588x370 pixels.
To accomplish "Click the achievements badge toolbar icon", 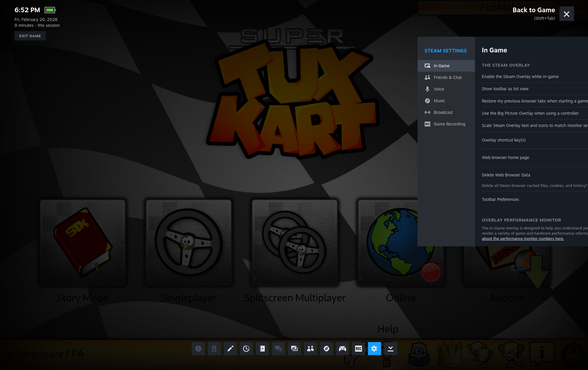I will pyautogui.click(x=214, y=348).
